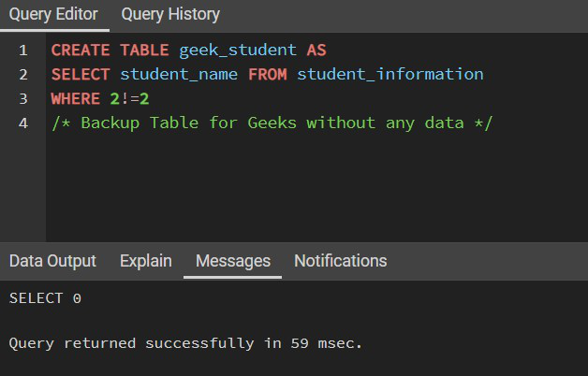Show the Data Output tab
The height and width of the screenshot is (376, 588).
pyautogui.click(x=52, y=261)
